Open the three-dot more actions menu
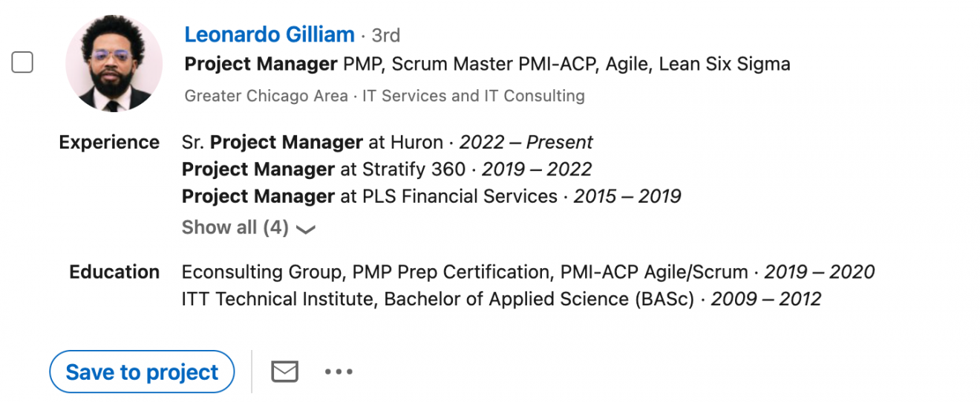Image resolution: width=980 pixels, height=402 pixels. coord(339,372)
